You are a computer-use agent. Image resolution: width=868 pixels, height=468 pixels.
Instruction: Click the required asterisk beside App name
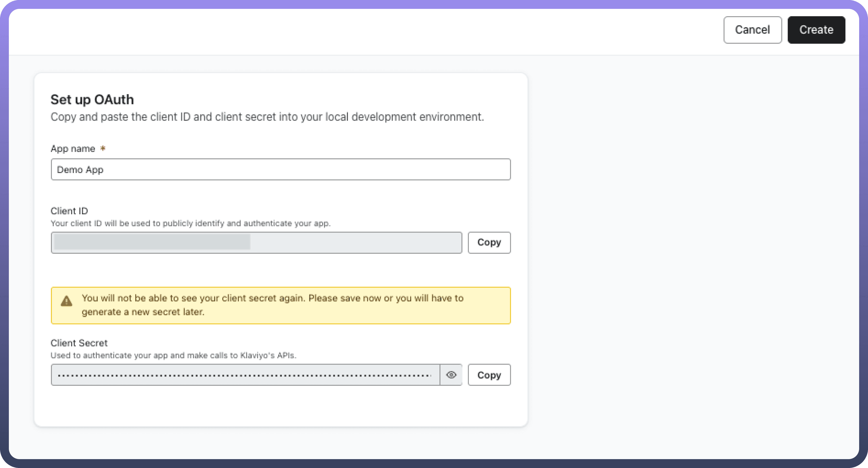coord(103,148)
